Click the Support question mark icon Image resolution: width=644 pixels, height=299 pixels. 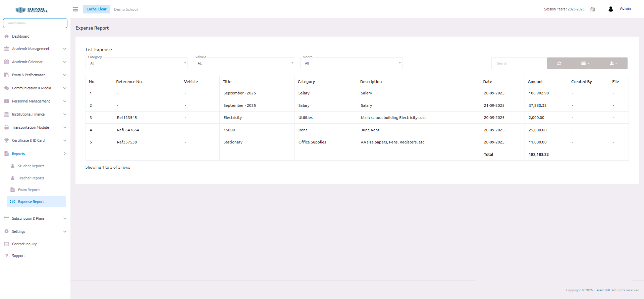6,256
